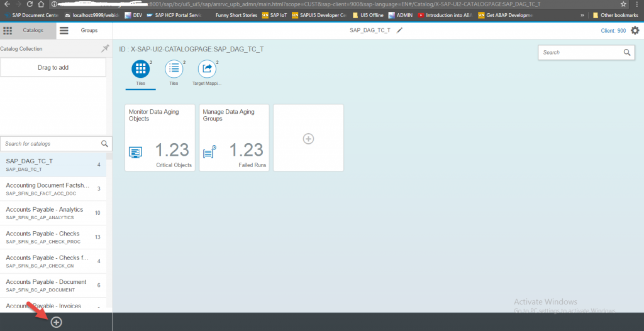
Task: Open the UI5 Offline bookmark folder
Action: click(368, 15)
